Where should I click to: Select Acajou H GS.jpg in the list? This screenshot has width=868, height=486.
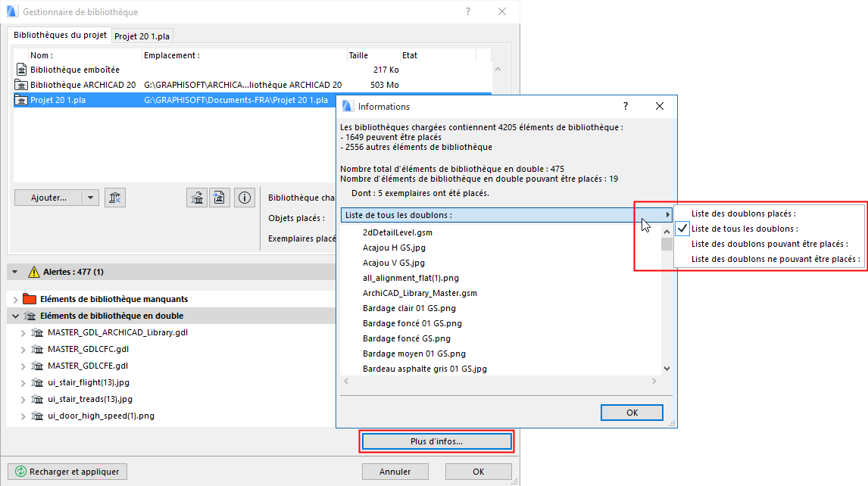394,248
